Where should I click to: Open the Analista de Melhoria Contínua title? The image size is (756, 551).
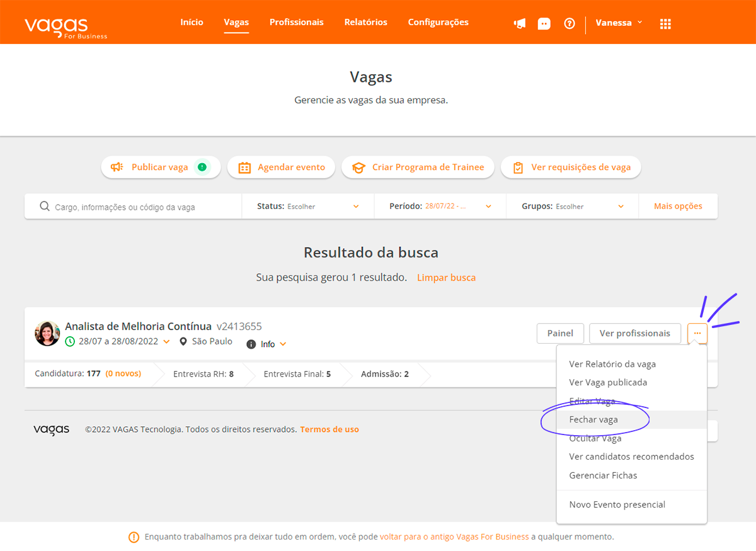[x=139, y=326]
